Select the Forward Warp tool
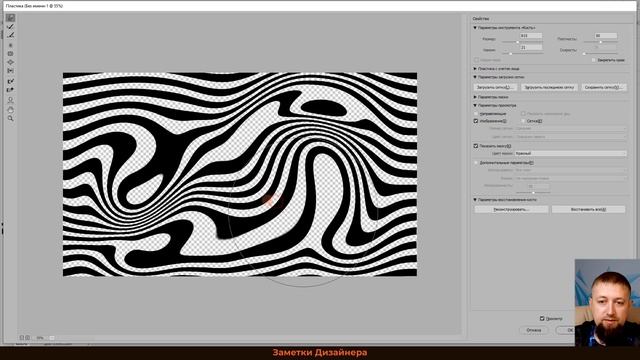Screen dimensions: 640x360 (x=11, y=18)
